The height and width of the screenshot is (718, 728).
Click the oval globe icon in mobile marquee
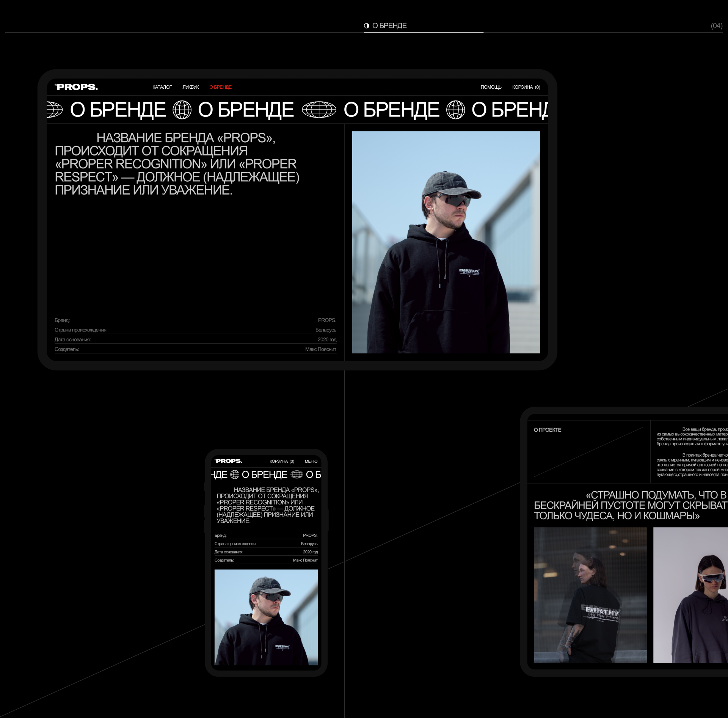(x=297, y=474)
